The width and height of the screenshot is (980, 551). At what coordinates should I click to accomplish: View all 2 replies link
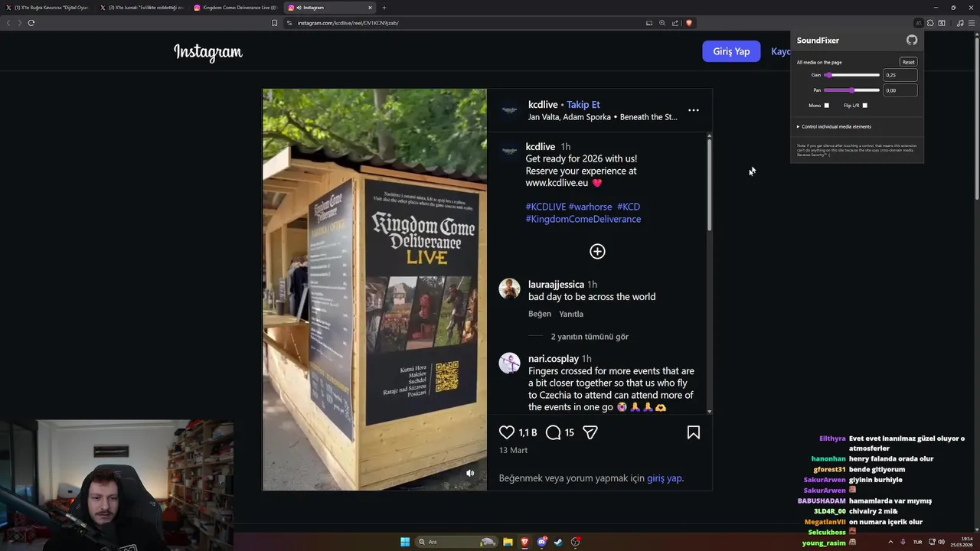590,337
